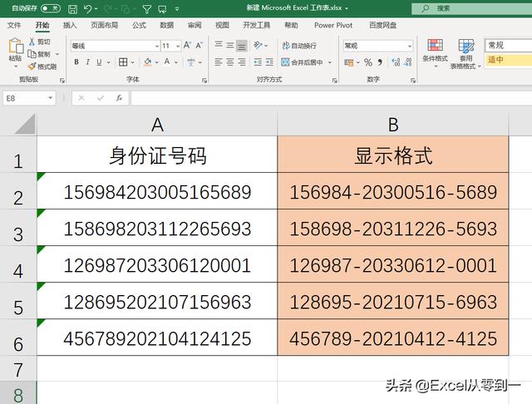Screen dimensions: 532x404
Task: Switch to the 插入 tab
Action: click(70, 25)
